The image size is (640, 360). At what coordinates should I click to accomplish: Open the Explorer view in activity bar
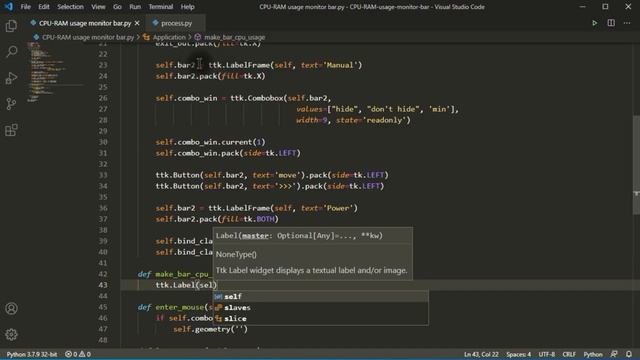click(11, 26)
